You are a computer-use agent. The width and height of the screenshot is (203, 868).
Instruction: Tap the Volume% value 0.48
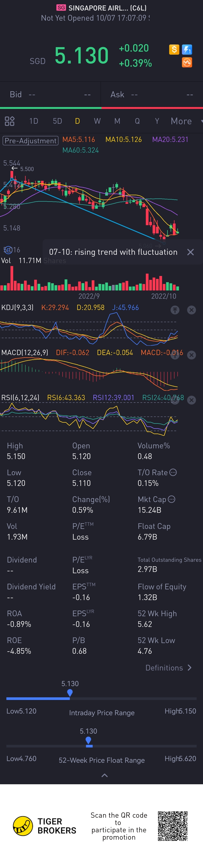click(145, 456)
